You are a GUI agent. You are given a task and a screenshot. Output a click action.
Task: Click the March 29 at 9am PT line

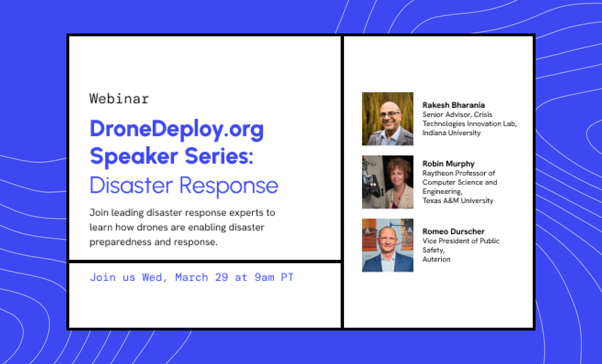(192, 277)
